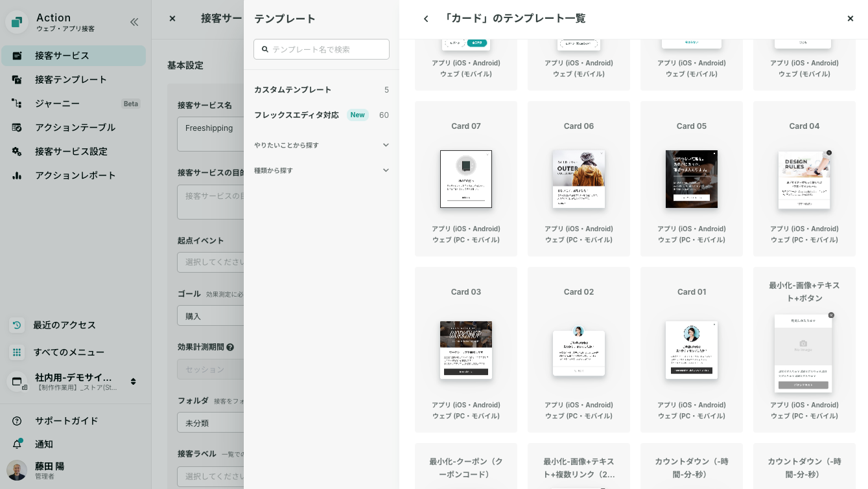868x489 pixels.
Task: Click the 通知 bell icon
Action: pyautogui.click(x=17, y=444)
